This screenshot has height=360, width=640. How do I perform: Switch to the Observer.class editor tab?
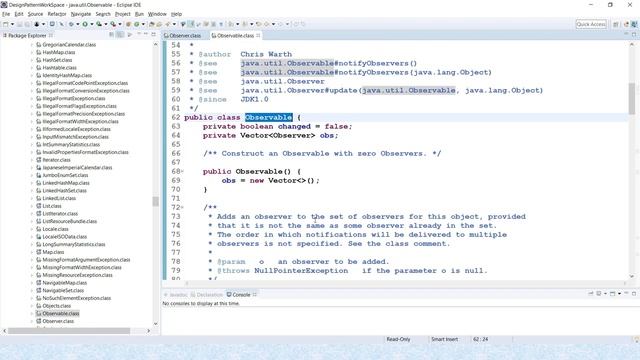182,36
